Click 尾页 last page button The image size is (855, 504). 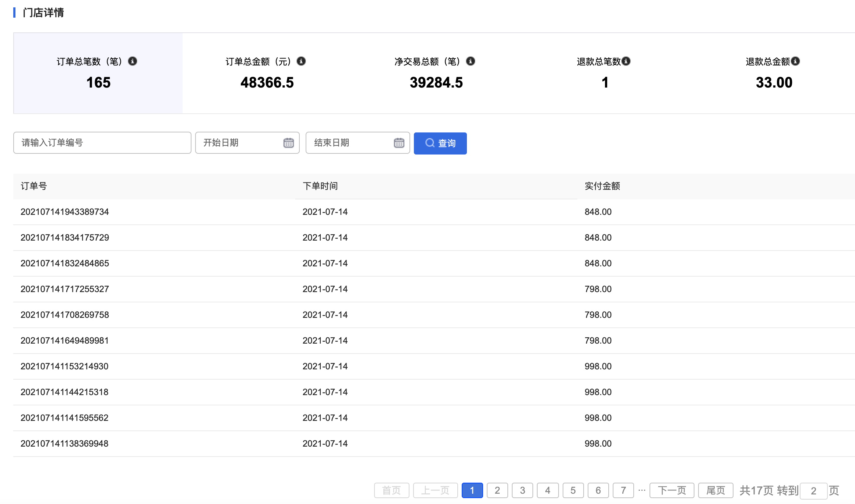[x=715, y=490]
